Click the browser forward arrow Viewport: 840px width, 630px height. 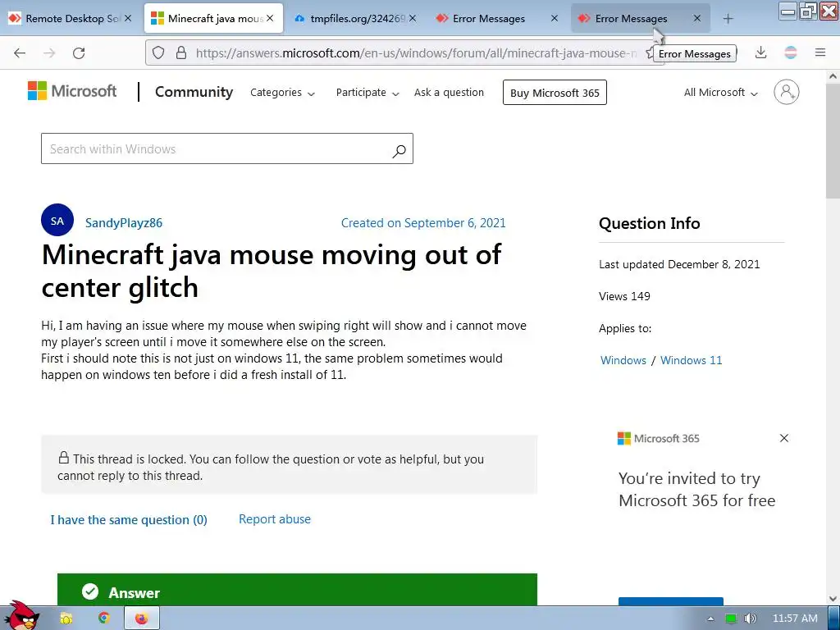coord(49,53)
